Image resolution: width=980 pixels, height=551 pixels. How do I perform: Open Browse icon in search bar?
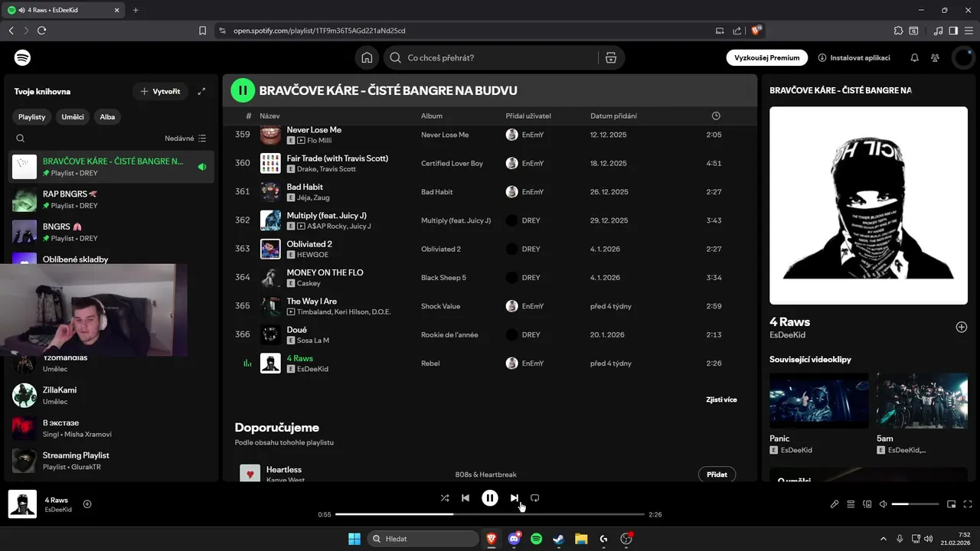[x=610, y=58]
